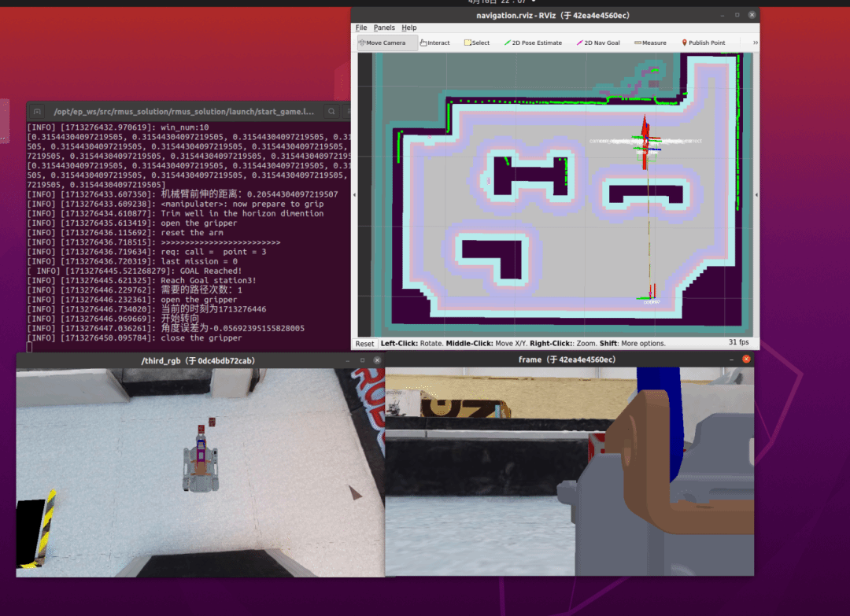Expand the right RViz side panel arrow

756,195
